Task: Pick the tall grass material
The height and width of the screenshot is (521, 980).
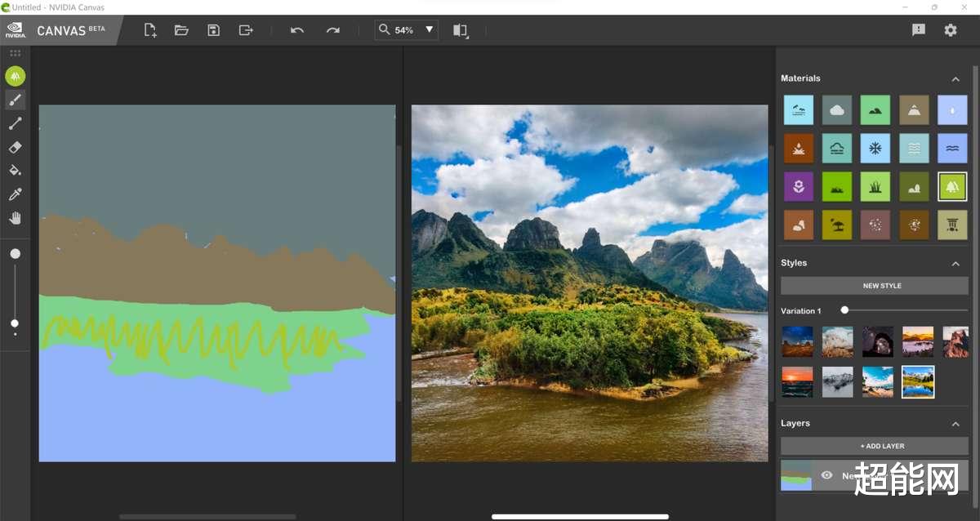Action: [x=875, y=186]
